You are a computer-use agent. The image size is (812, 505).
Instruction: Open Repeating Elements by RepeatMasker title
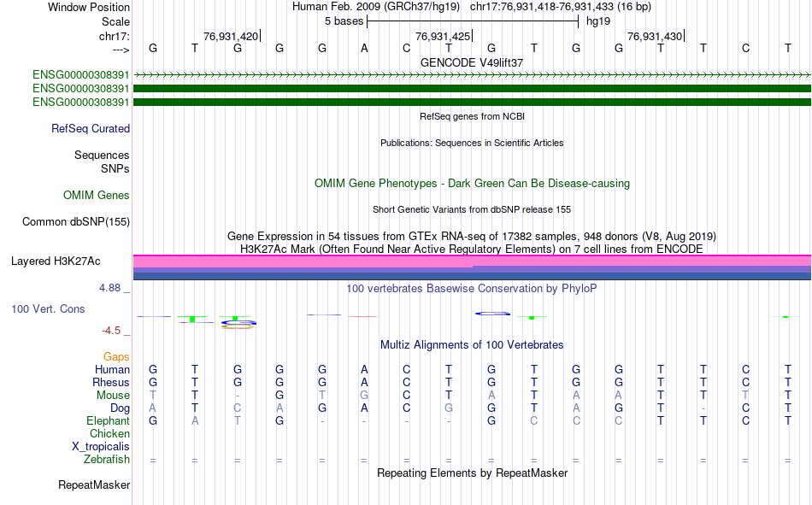tap(472, 473)
